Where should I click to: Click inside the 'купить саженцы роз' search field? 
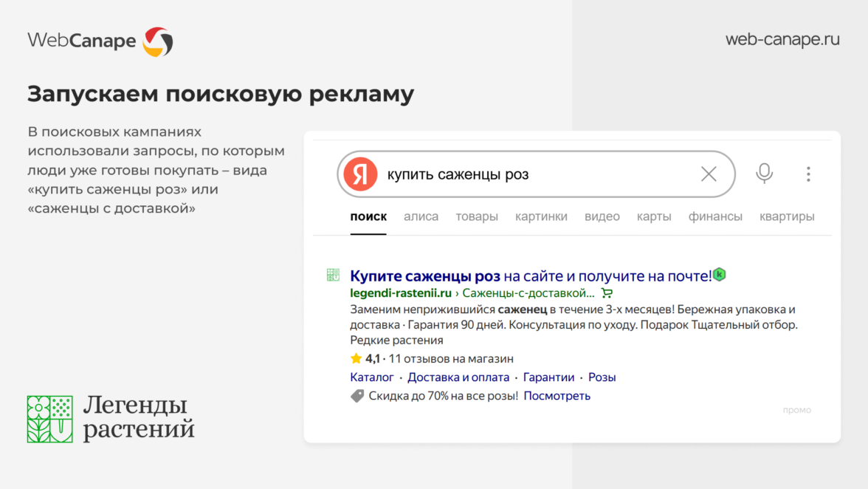point(531,175)
